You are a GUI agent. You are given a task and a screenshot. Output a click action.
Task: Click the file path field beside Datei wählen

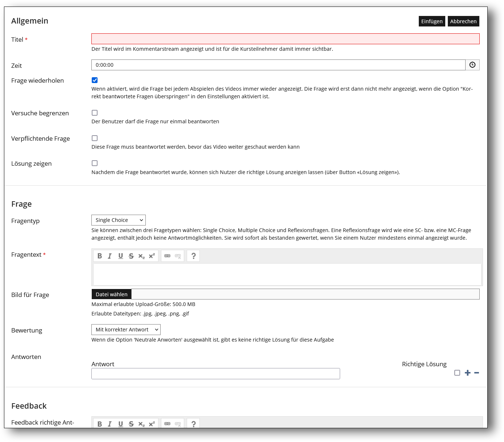(305, 294)
